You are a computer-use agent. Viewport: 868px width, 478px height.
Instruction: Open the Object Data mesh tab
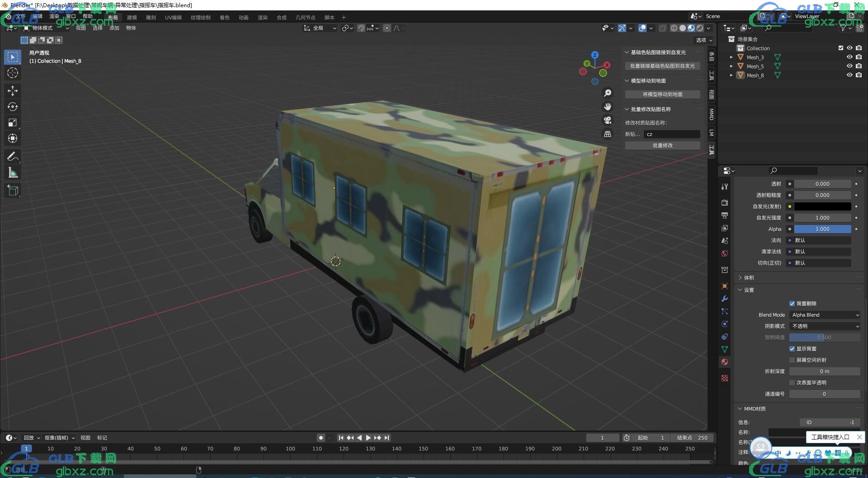725,349
